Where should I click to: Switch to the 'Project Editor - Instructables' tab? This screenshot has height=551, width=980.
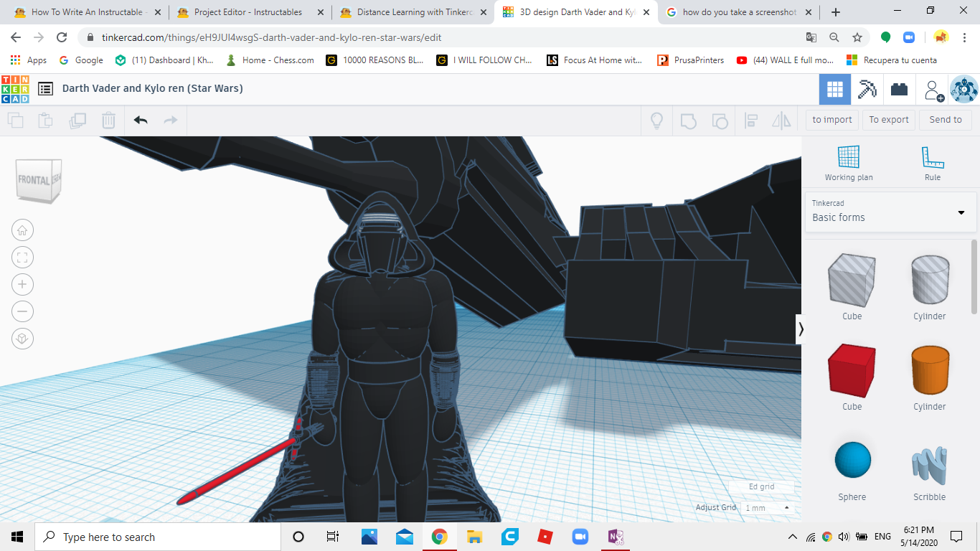point(248,12)
